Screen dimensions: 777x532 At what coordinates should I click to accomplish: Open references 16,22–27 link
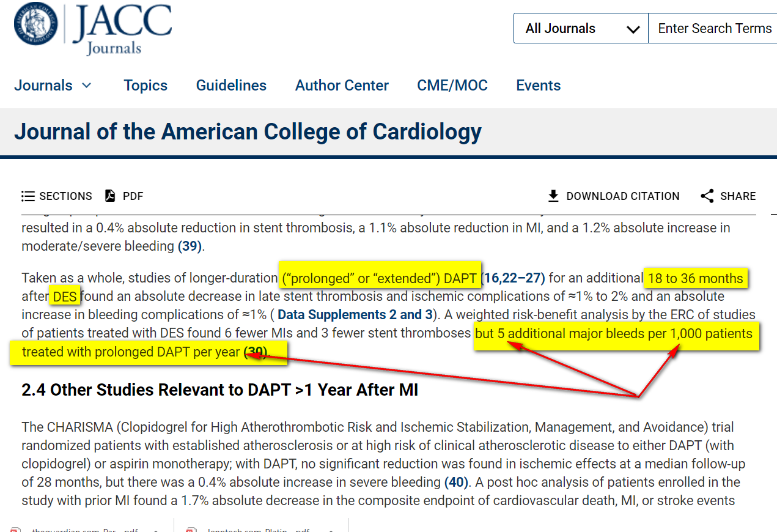coord(513,278)
